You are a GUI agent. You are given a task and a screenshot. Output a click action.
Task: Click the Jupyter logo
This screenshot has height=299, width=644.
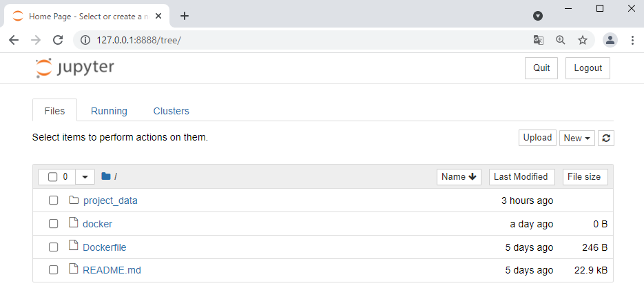[75, 68]
